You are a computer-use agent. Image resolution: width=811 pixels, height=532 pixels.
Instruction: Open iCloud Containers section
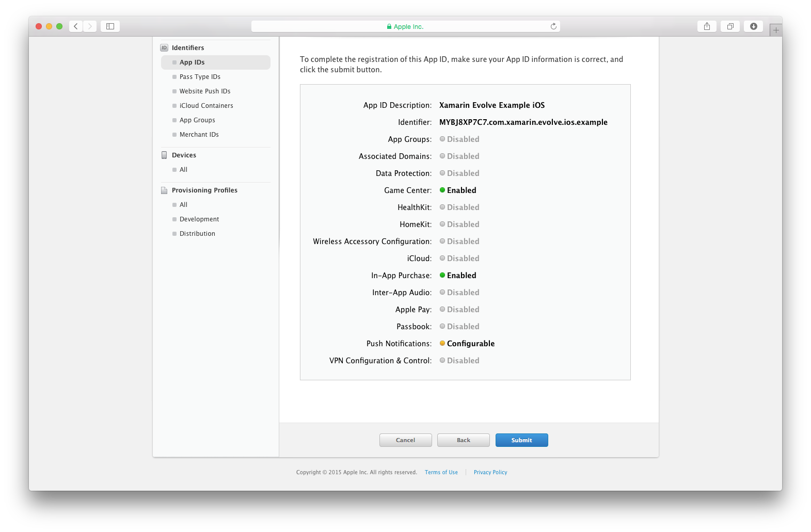point(206,106)
